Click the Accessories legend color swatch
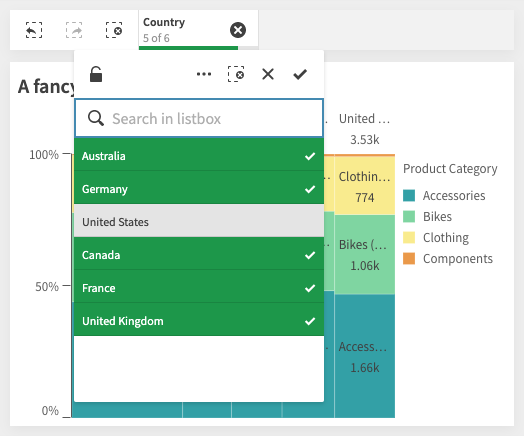524x436 pixels. (x=409, y=195)
